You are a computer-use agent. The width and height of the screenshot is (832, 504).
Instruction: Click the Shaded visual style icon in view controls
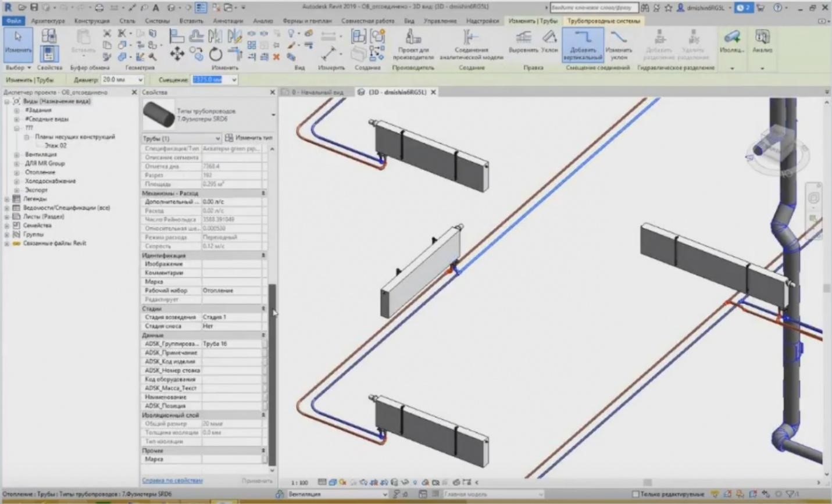point(332,482)
